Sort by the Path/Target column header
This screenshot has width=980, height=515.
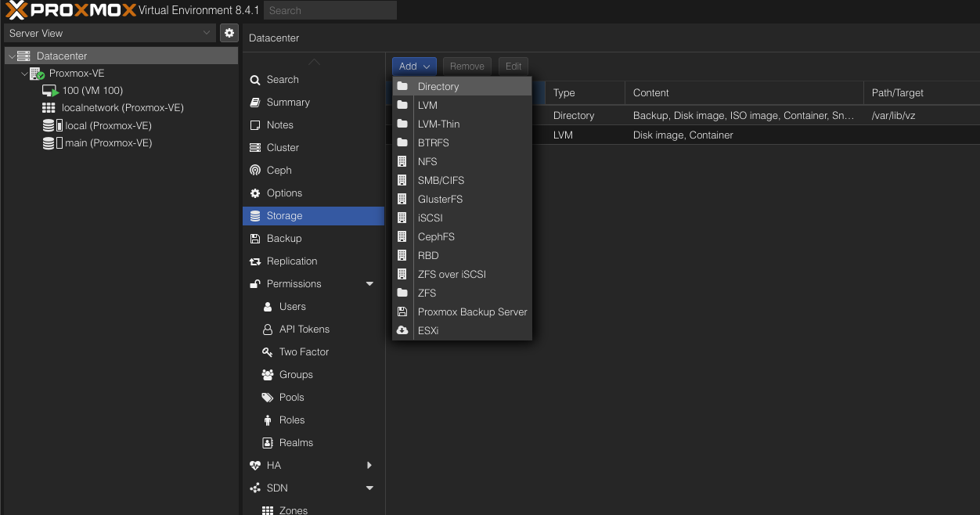(921, 92)
